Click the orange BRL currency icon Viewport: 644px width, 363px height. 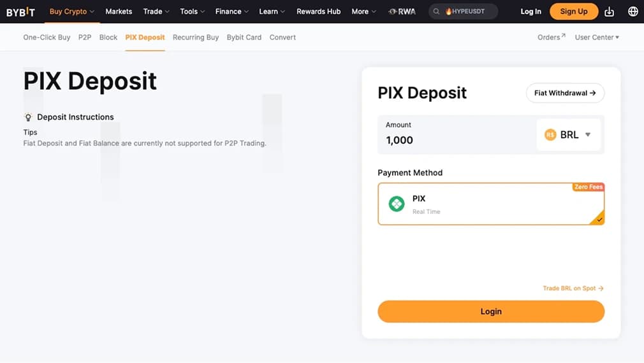coord(550,134)
